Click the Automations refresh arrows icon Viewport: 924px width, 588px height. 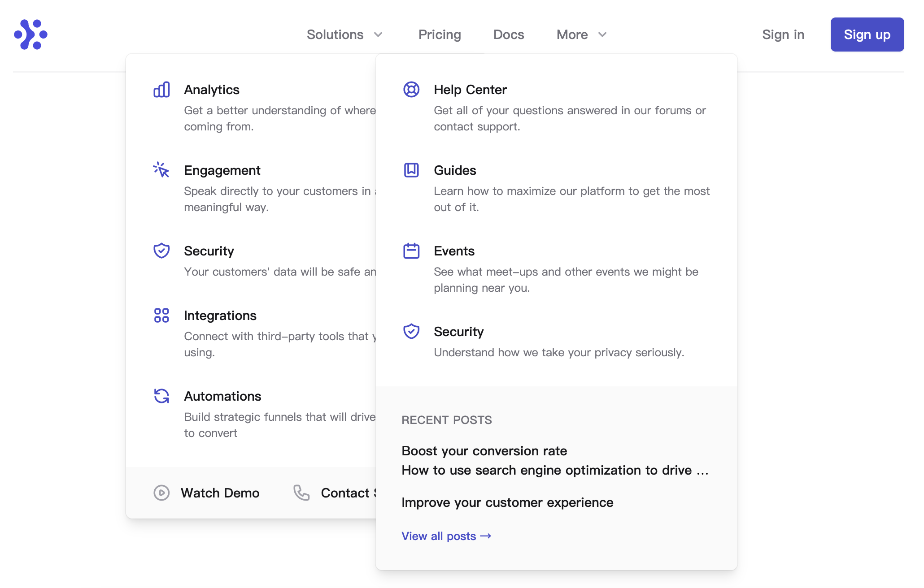coord(161,396)
